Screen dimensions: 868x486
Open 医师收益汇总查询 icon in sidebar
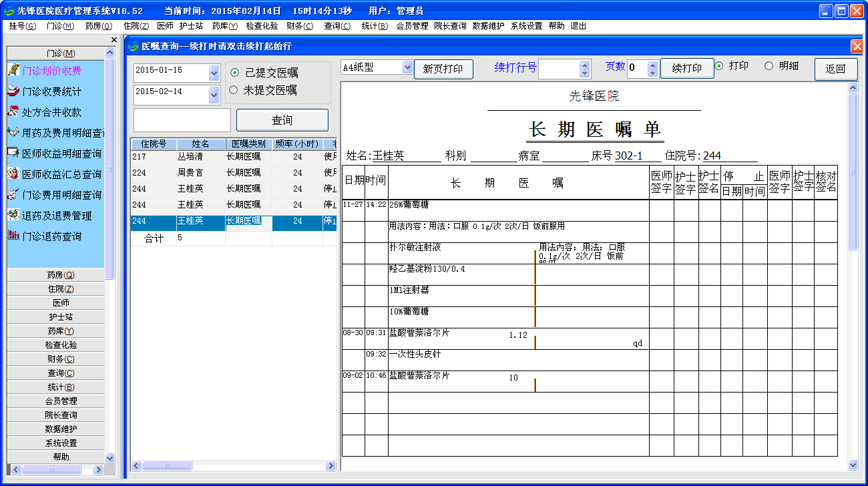pos(13,174)
